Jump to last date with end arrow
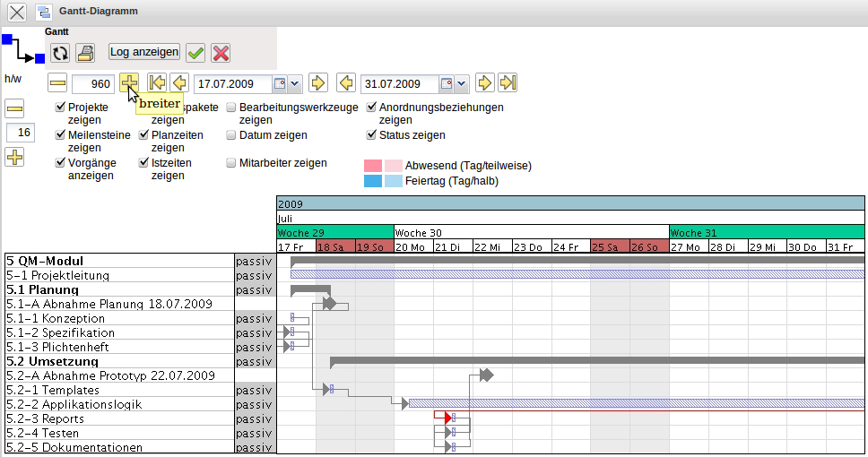Viewport: 868px width, 457px height. [508, 83]
